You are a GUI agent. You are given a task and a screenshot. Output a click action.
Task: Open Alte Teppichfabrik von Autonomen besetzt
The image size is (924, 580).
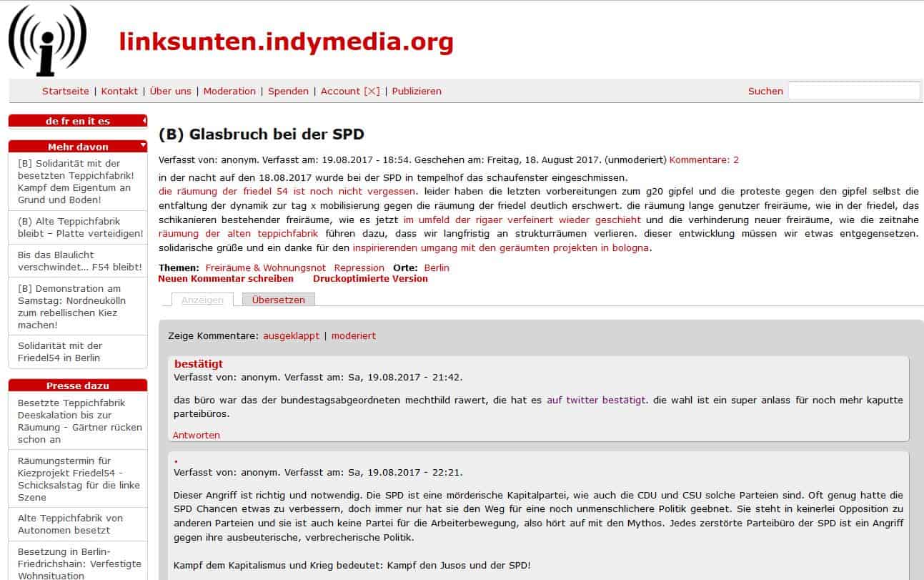point(70,524)
